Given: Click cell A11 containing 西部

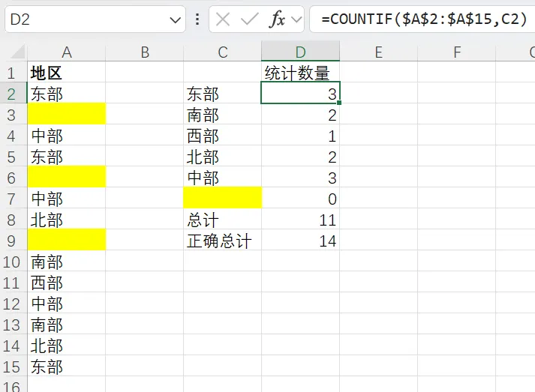Looking at the screenshot, I should point(67,283).
